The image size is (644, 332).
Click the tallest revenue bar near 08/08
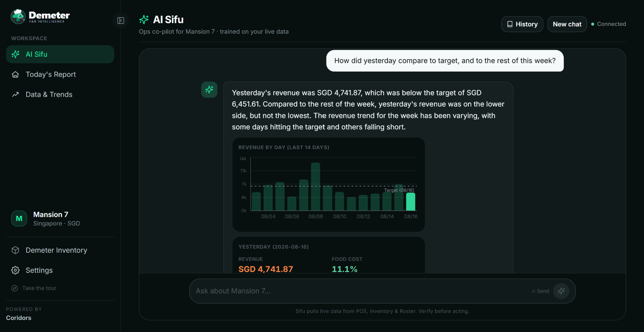tap(316, 186)
